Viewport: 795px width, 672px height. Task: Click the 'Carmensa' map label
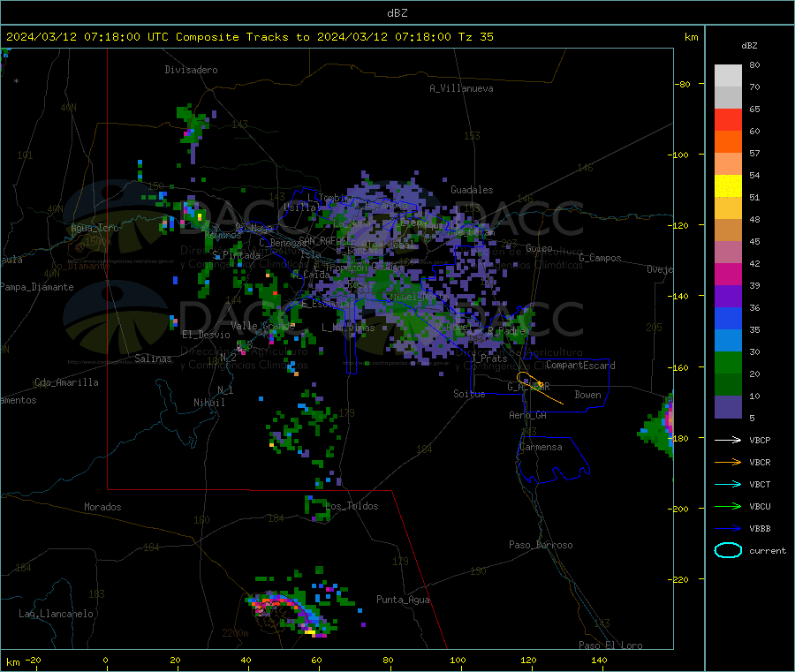click(541, 448)
